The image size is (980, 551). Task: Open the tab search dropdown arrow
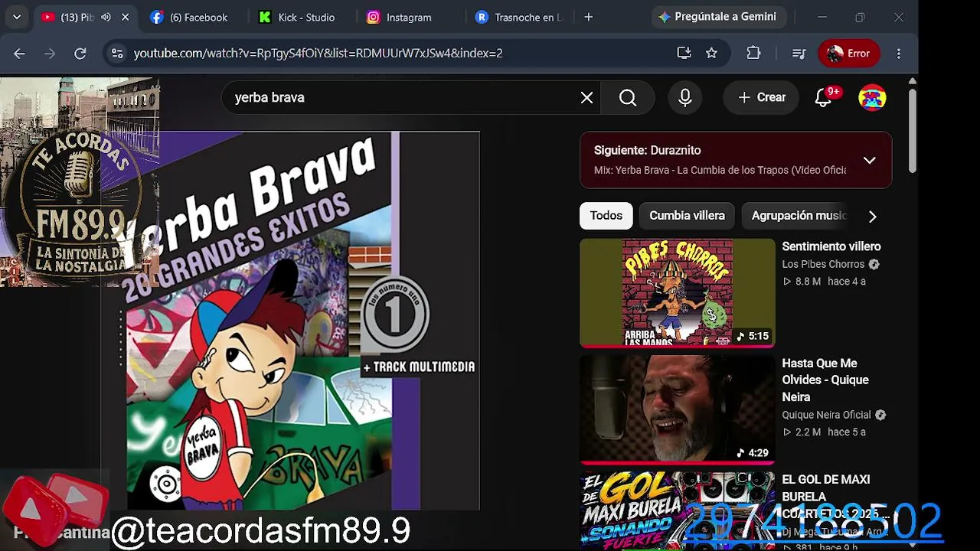tap(17, 17)
